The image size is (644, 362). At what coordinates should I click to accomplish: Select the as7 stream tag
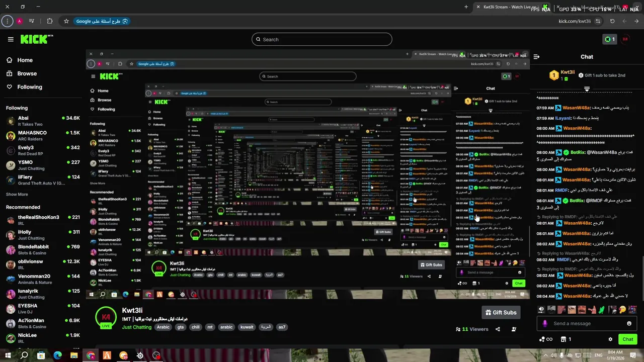282,327
